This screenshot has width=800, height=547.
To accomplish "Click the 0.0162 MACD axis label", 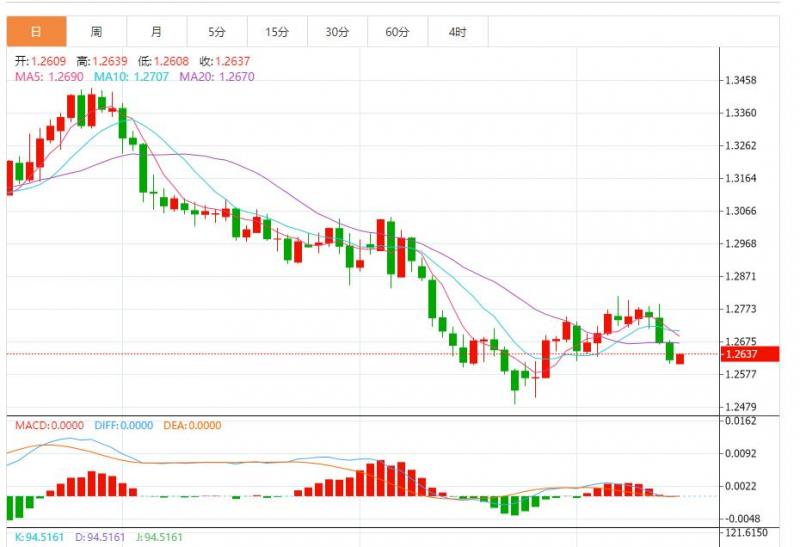I will [741, 421].
